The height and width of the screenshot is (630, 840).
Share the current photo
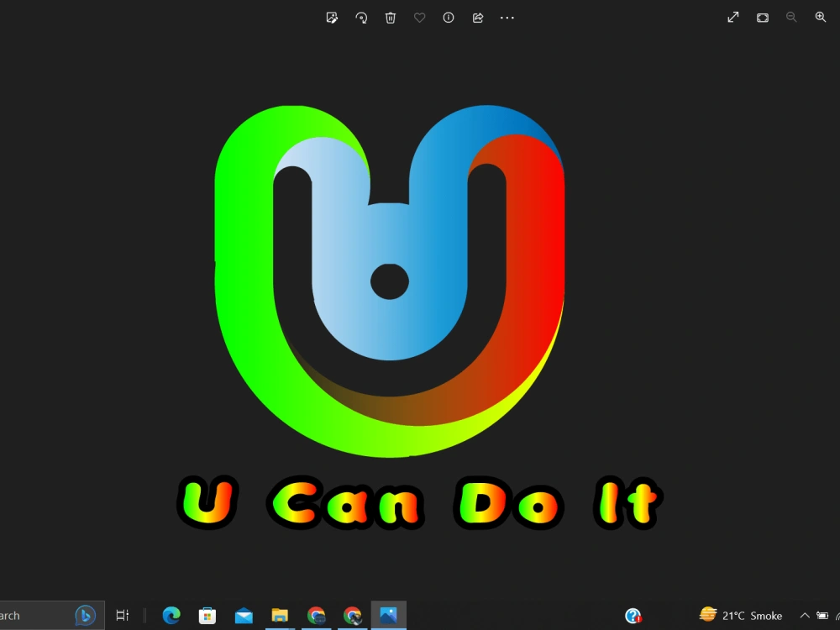tap(478, 17)
